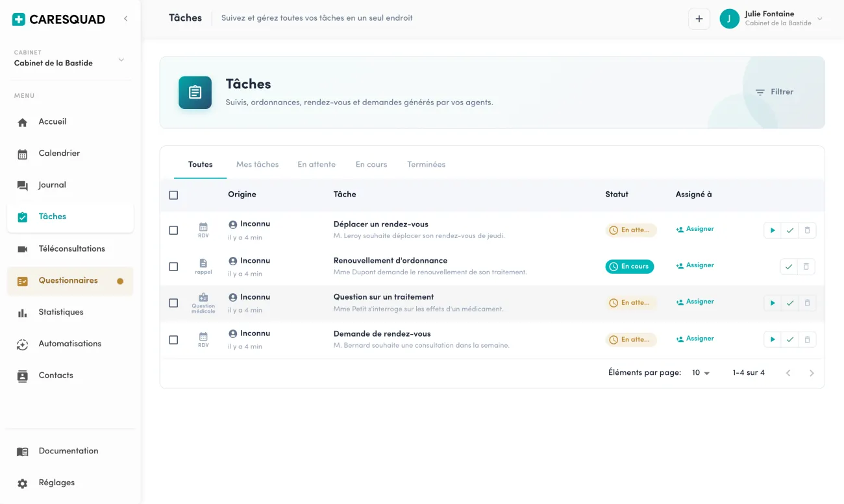
Task: Click En atte... badge for Déplacer un rendez-vous
Action: [x=630, y=230]
